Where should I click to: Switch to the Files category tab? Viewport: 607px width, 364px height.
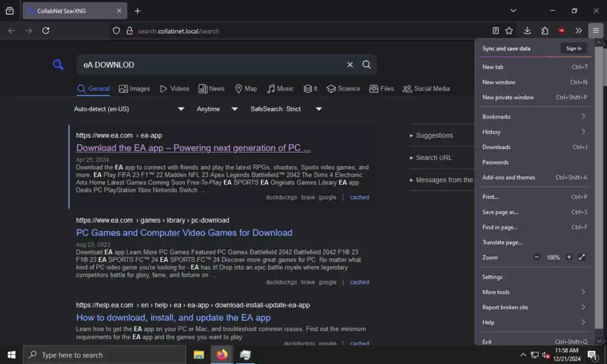click(x=381, y=89)
